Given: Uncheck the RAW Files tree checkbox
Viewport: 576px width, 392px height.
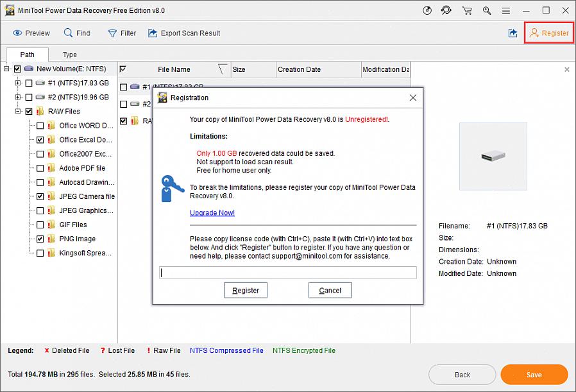Looking at the screenshot, I should [x=29, y=112].
